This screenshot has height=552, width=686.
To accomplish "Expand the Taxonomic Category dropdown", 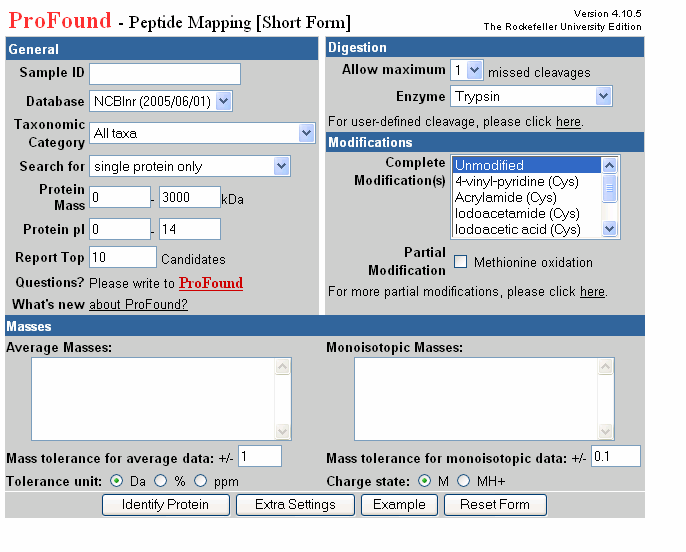I will pos(202,133).
